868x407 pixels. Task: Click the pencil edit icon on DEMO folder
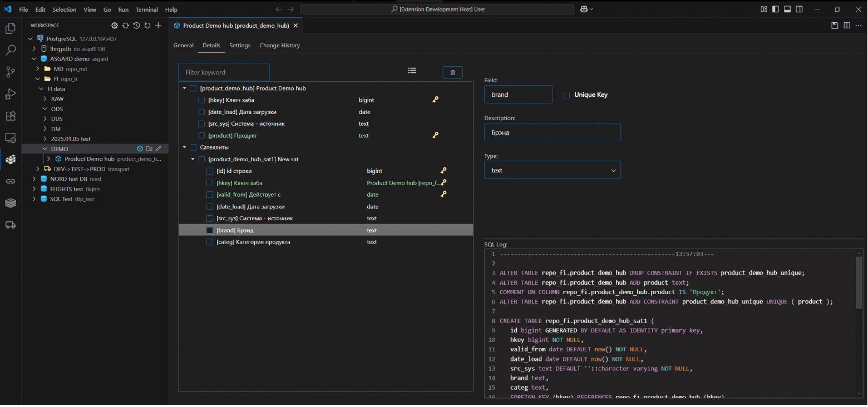[159, 149]
